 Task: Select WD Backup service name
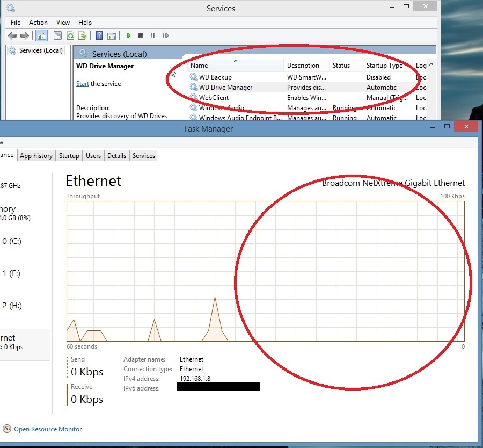pos(215,77)
